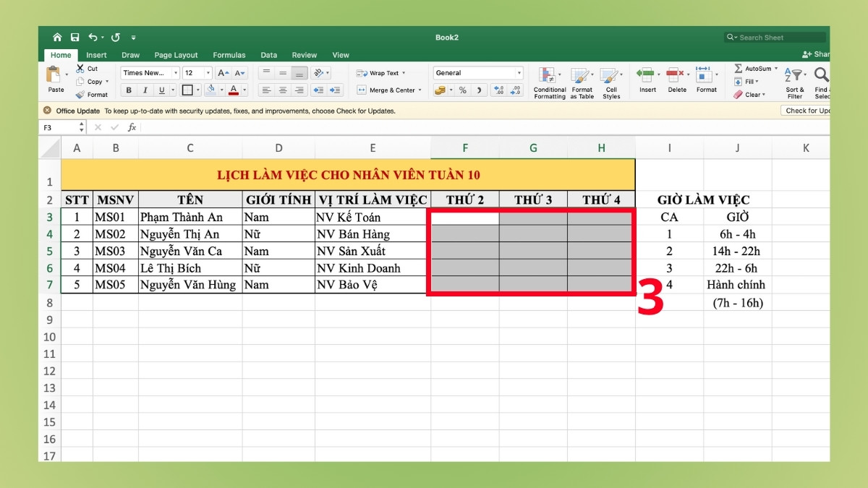Screen dimensions: 868x488
Task: Open the Fill Color dropdown arrow
Action: (x=221, y=90)
